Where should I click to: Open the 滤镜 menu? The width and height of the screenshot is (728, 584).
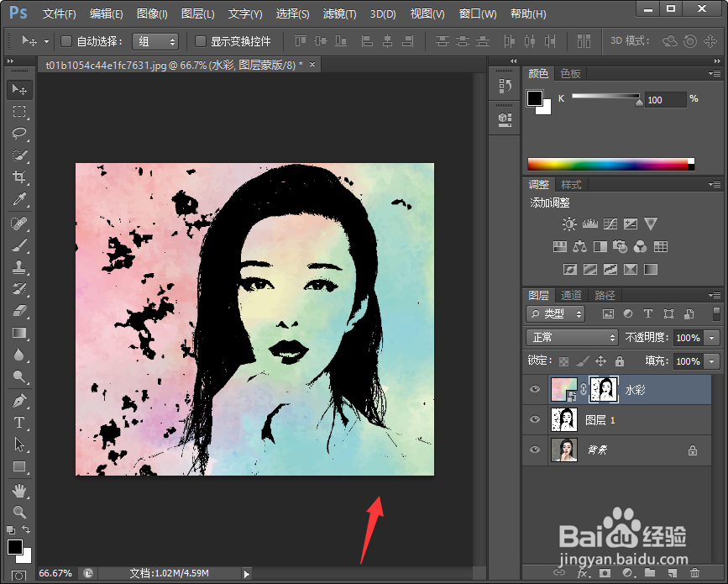tap(338, 13)
